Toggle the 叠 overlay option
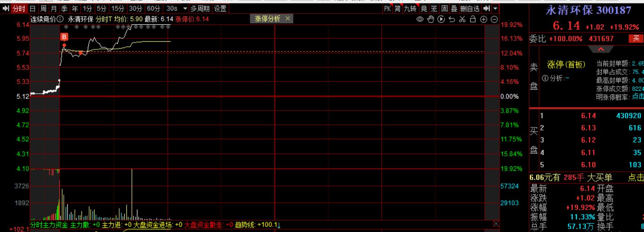644x232 pixels. click(x=454, y=8)
